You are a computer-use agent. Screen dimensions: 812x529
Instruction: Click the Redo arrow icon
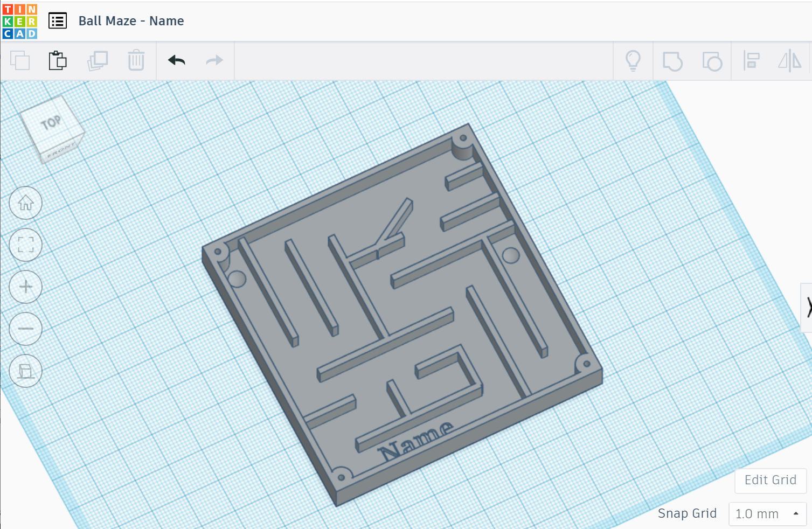[214, 60]
